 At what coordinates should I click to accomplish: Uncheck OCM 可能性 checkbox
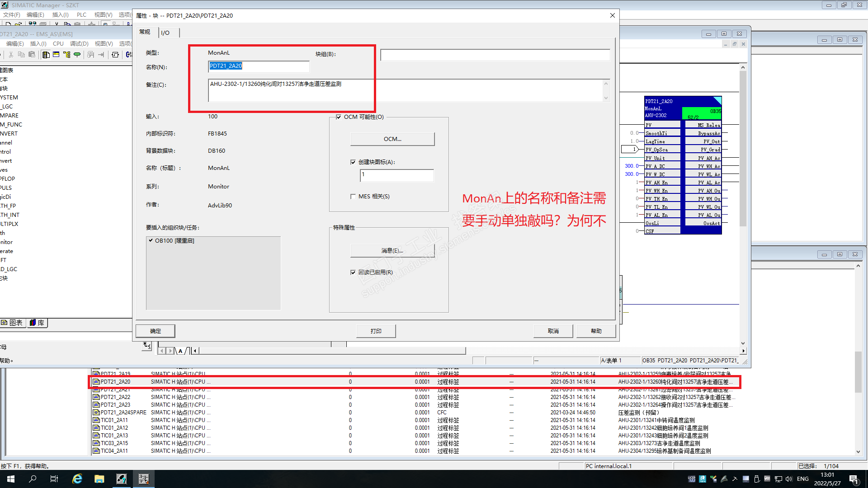click(339, 117)
